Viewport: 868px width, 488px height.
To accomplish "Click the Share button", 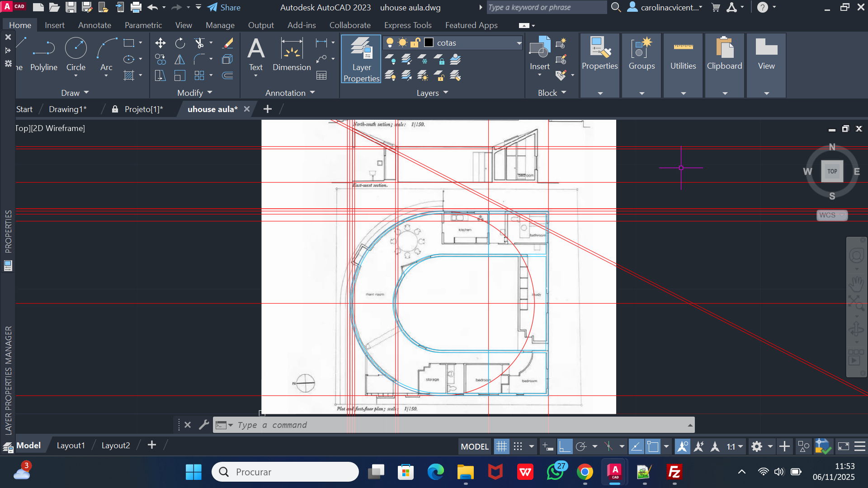I will click(x=224, y=7).
